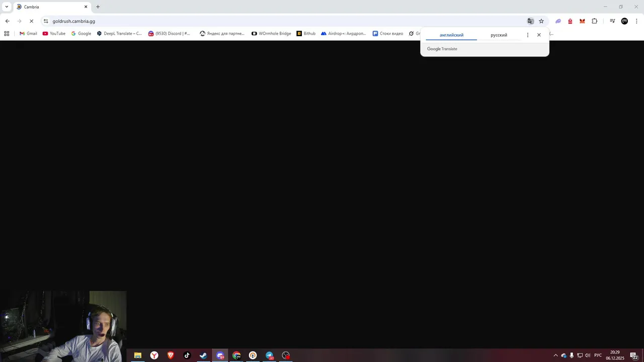Close the Cambria tab
The width and height of the screenshot is (644, 362).
pos(86,7)
